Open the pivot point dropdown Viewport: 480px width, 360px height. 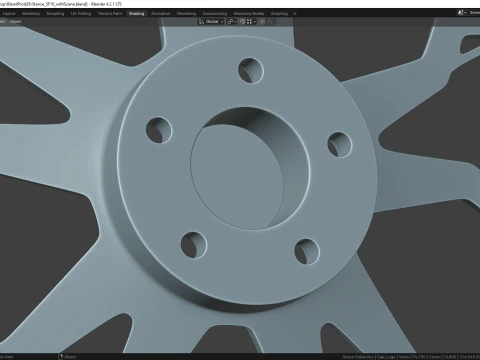[232, 22]
